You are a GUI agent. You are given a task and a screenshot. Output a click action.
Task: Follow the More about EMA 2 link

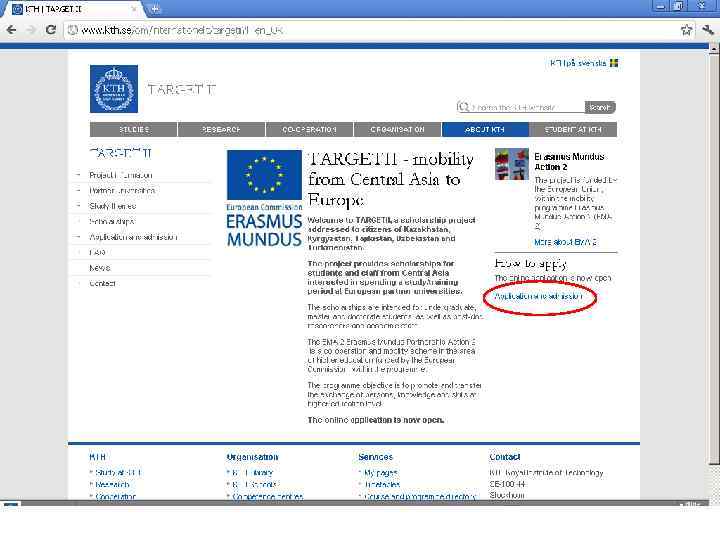tap(565, 242)
